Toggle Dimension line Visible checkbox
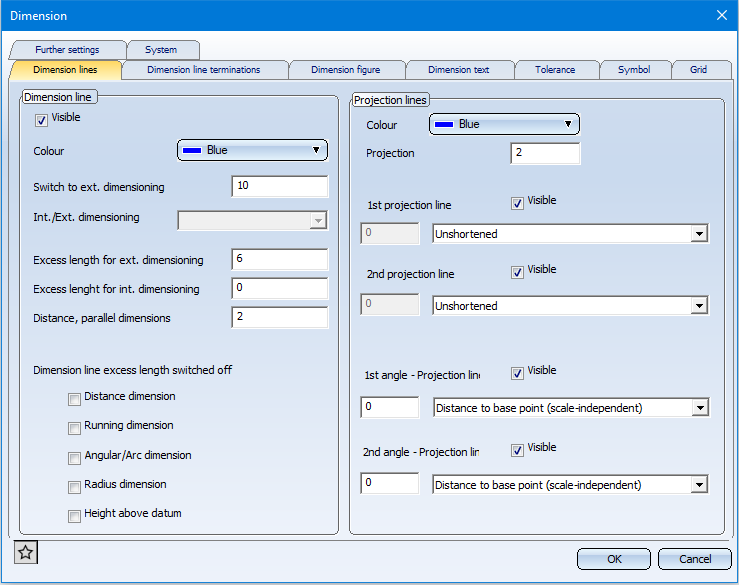The image size is (739, 585). 42,120
